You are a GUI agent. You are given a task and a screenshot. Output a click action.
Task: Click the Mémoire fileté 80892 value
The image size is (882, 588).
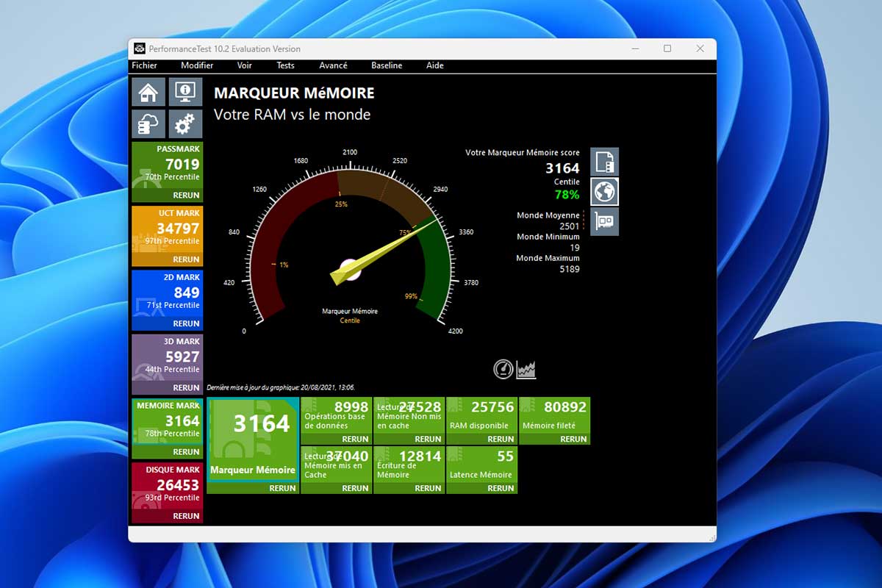click(565, 406)
